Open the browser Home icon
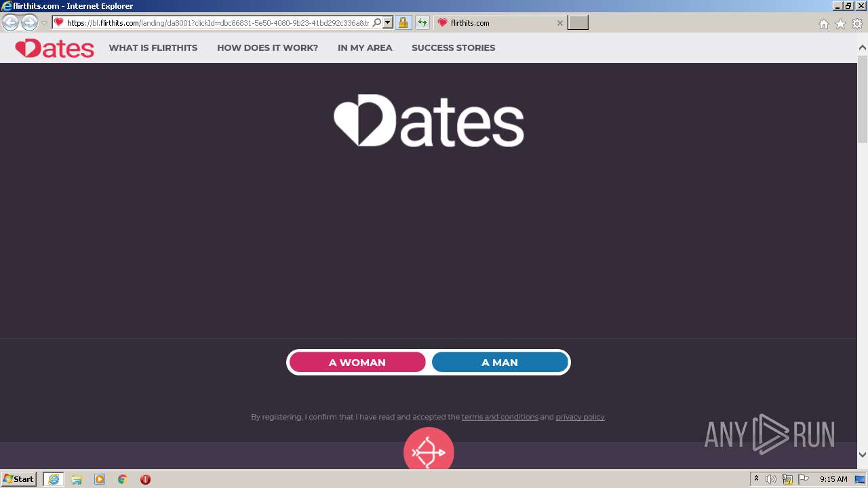 823,24
